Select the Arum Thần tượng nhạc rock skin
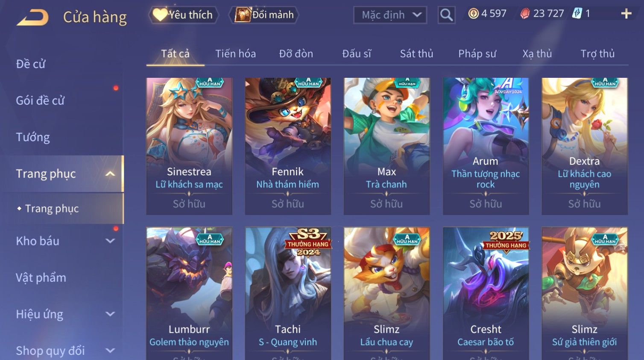 pyautogui.click(x=486, y=146)
